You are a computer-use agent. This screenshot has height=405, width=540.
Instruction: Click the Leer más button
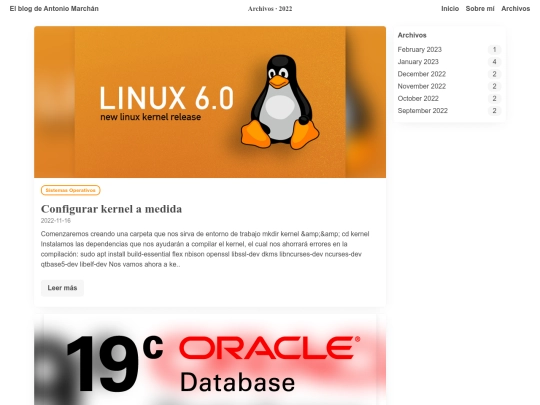point(62,288)
